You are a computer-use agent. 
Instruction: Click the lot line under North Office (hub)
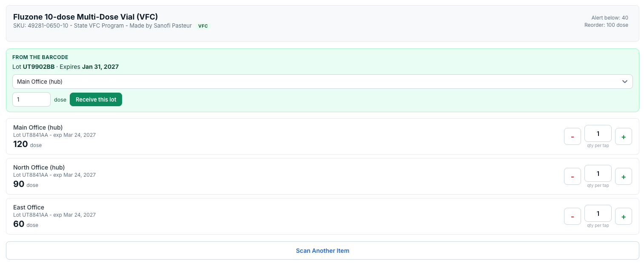click(54, 175)
